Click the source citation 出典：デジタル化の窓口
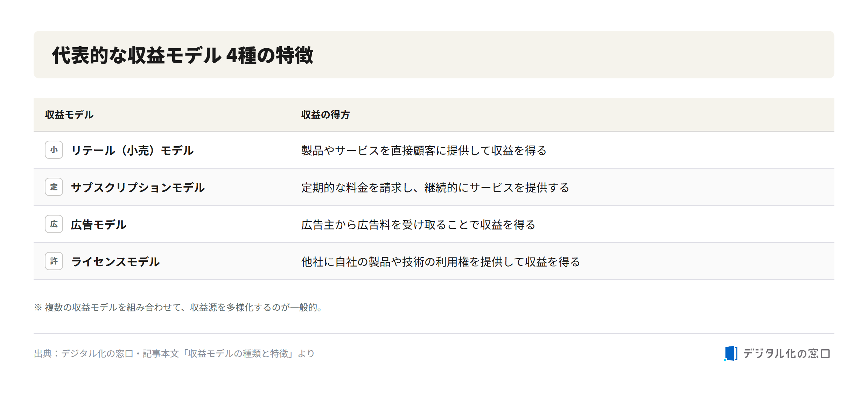This screenshot has height=394, width=868. [x=174, y=353]
